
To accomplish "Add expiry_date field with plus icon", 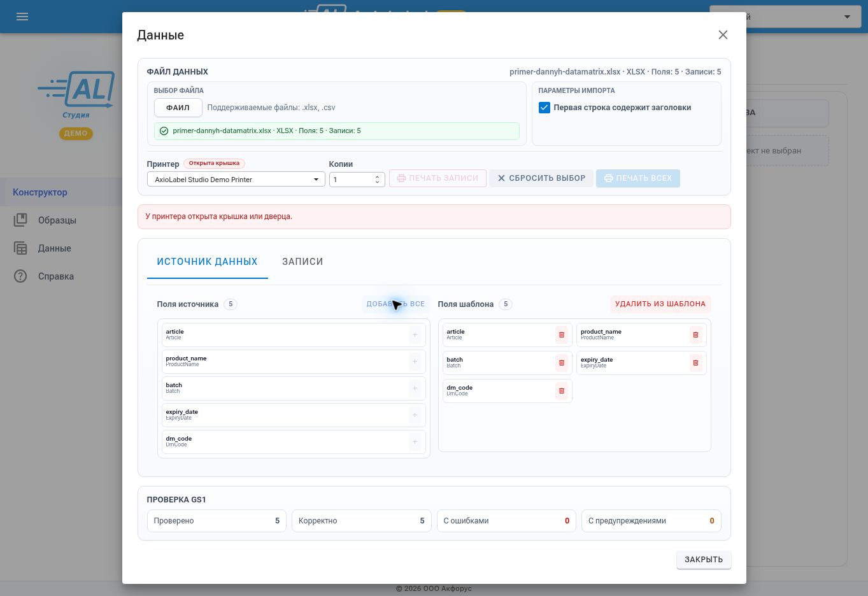I will click(x=415, y=415).
